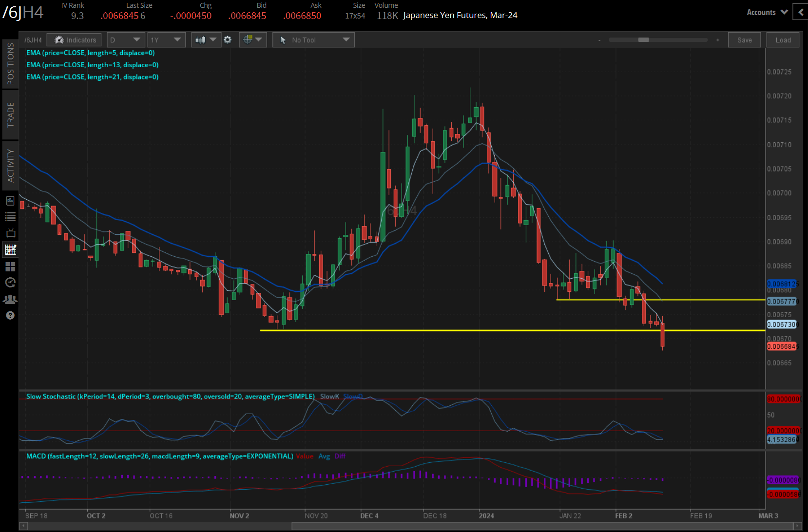Open the No Tool drawing dropdown
The width and height of the screenshot is (808, 532).
(x=313, y=40)
